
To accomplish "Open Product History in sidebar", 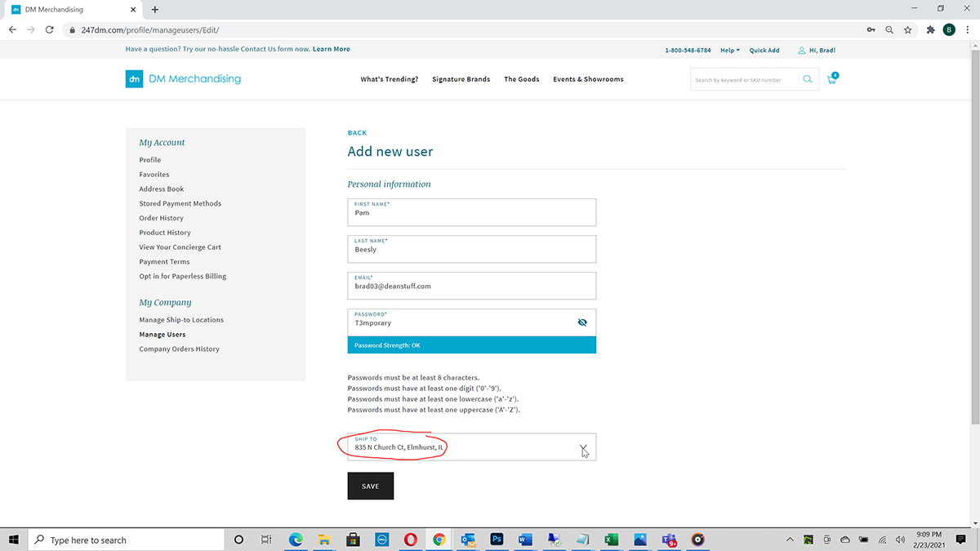I will (x=165, y=233).
